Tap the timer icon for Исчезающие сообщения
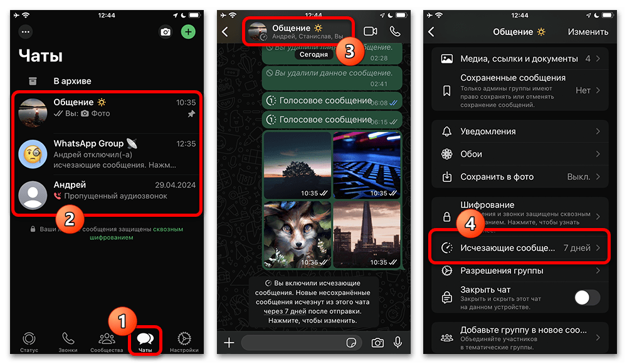Viewport: 627px width, 364px height. click(x=446, y=247)
